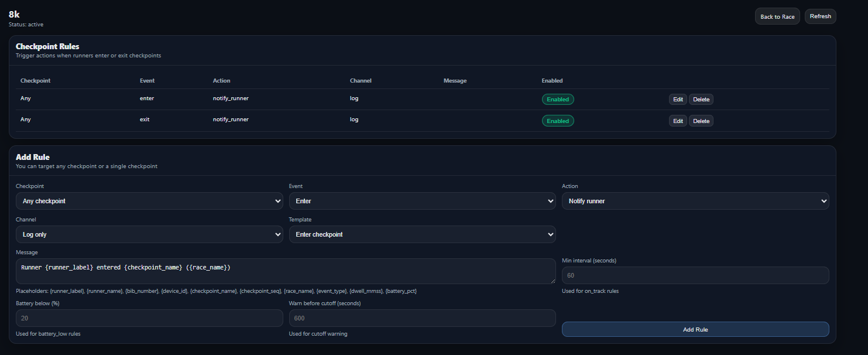Screen dimensions: 868x355
Task: Grab the Message textarea resize handle
Action: point(553,281)
